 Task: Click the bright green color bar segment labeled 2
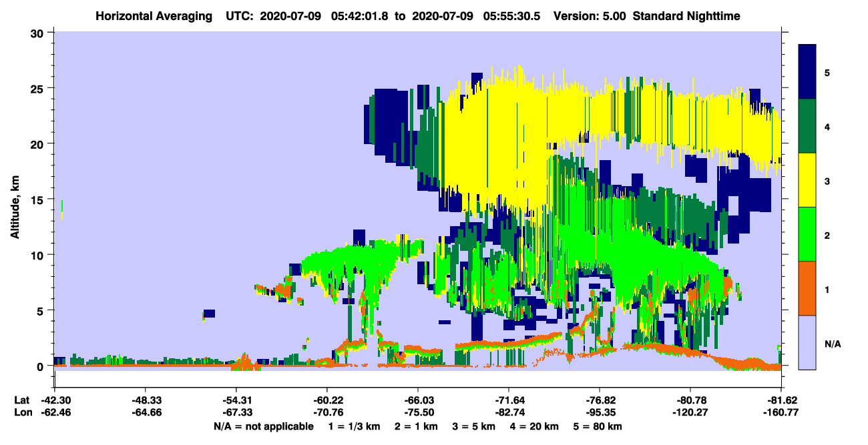pyautogui.click(x=807, y=234)
